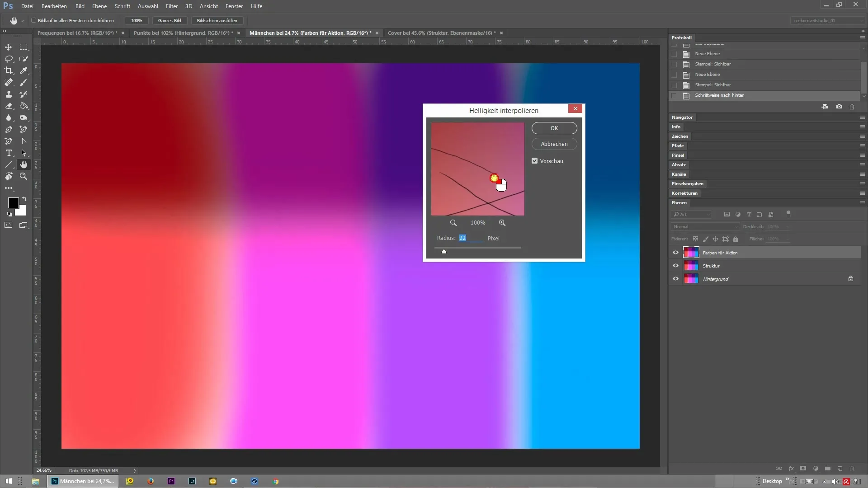The image size is (868, 488).
Task: Switch to the Cover document tab
Action: (x=441, y=33)
